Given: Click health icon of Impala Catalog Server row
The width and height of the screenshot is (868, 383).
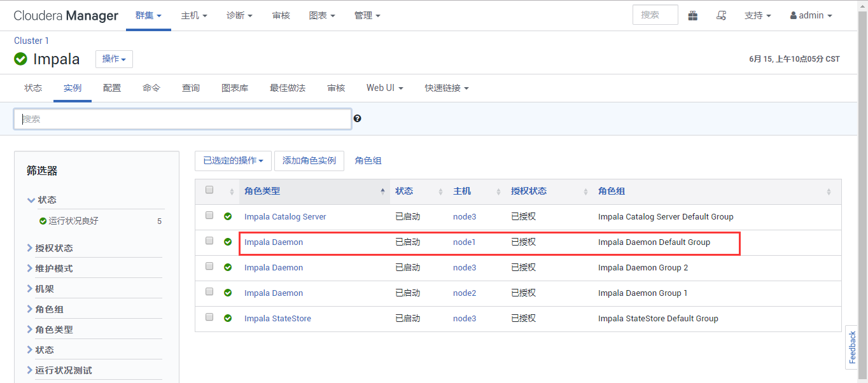Looking at the screenshot, I should (228, 216).
